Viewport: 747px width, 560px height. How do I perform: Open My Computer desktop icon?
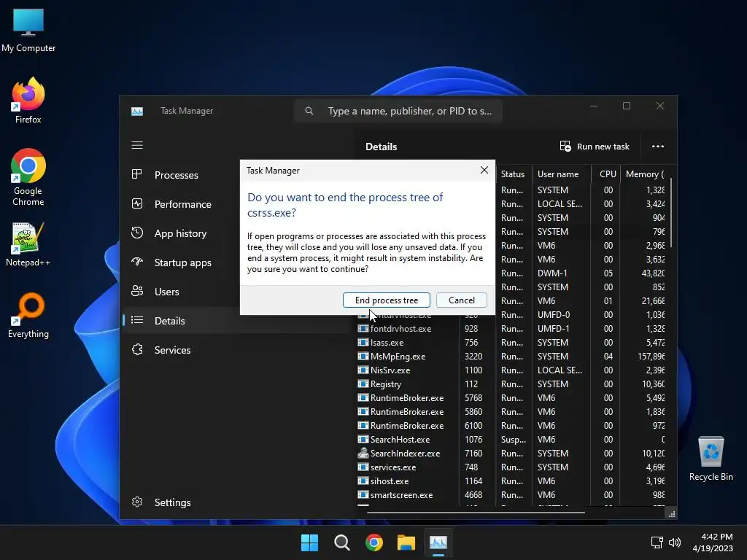(28, 30)
